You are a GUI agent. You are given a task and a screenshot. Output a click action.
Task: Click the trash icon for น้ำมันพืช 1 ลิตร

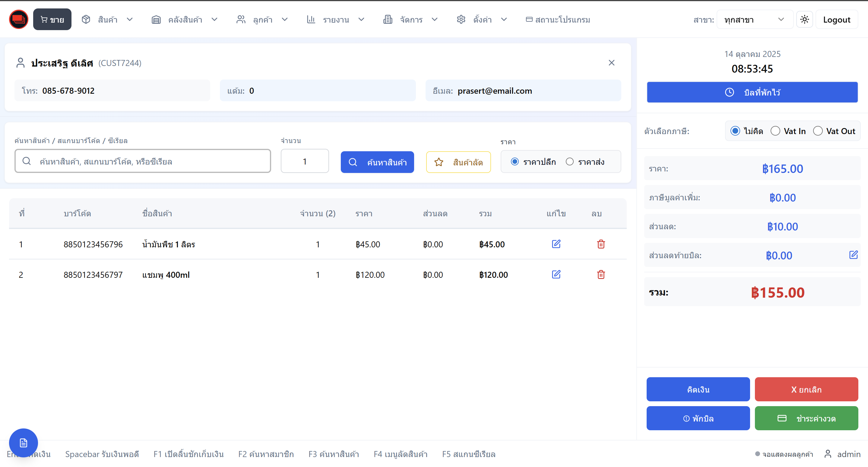click(x=601, y=244)
